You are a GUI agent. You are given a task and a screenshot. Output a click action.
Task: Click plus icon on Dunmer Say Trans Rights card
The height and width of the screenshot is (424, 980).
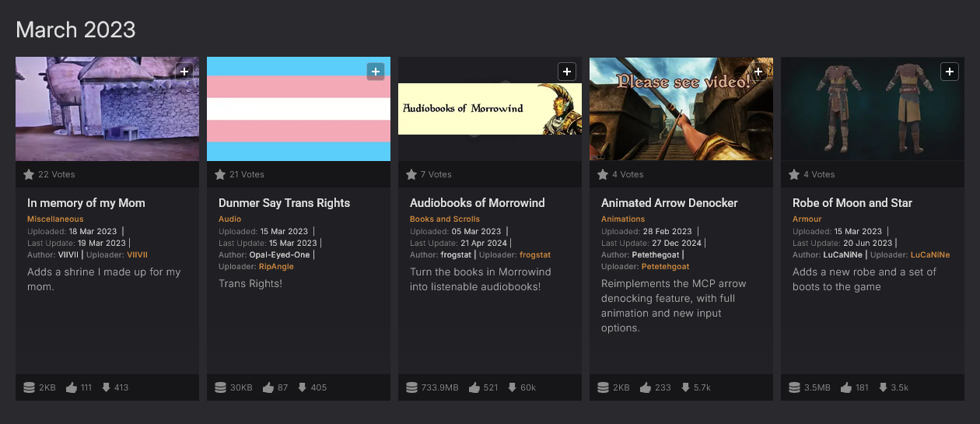[x=376, y=72]
